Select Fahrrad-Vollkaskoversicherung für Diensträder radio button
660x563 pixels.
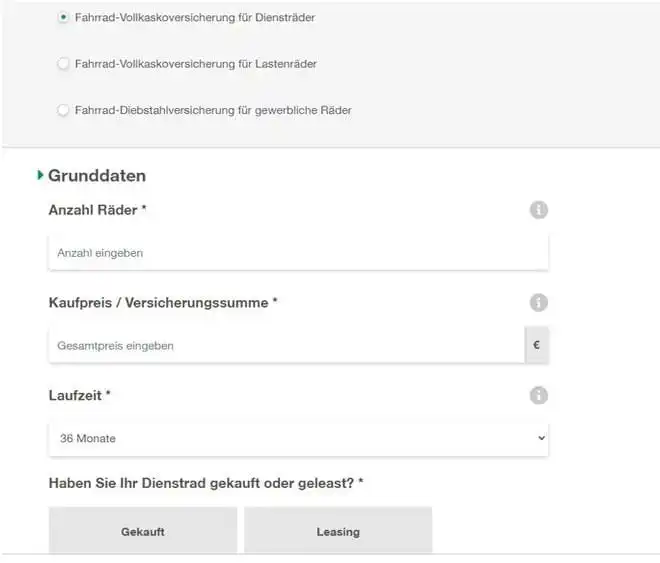click(x=64, y=18)
